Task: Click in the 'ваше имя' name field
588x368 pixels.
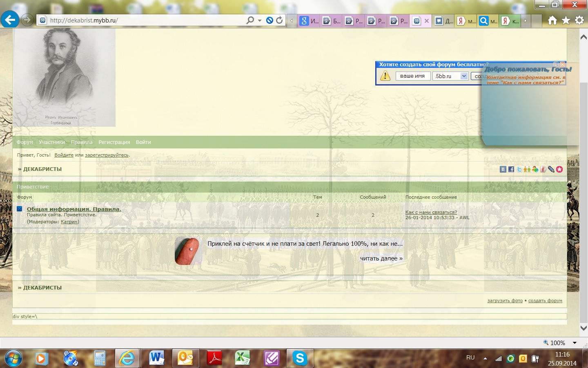Action: pos(412,76)
